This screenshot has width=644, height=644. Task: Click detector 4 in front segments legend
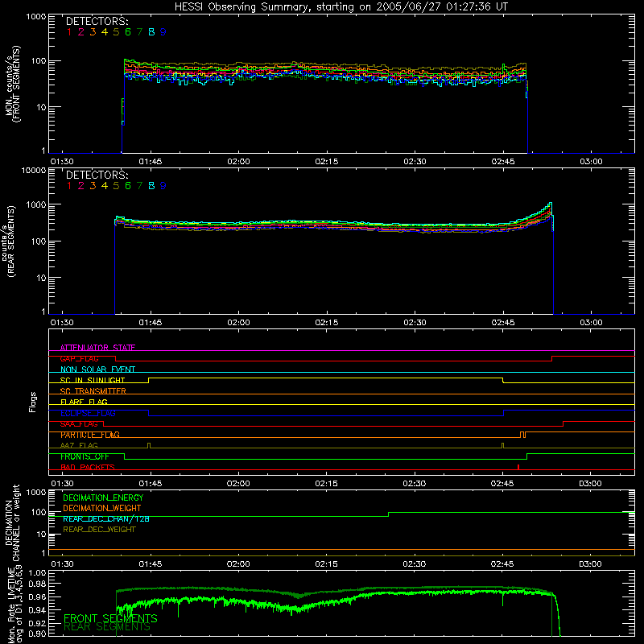click(x=105, y=32)
